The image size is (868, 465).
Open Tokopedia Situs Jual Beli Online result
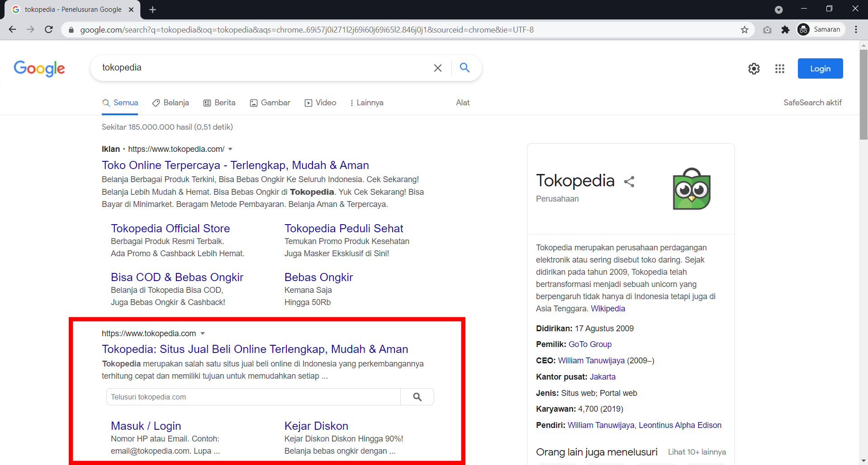coord(255,349)
